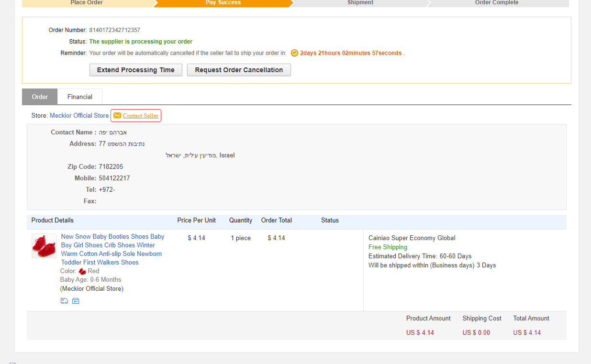Viewport: 591px width, 364px height.
Task: Click the Total Amount US $ 4.14 value
Action: pos(527,332)
